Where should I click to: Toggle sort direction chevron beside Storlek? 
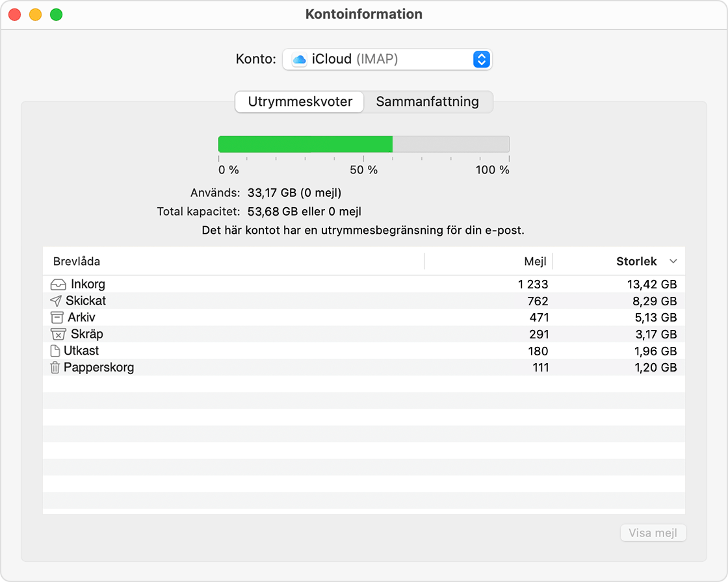pyautogui.click(x=673, y=261)
